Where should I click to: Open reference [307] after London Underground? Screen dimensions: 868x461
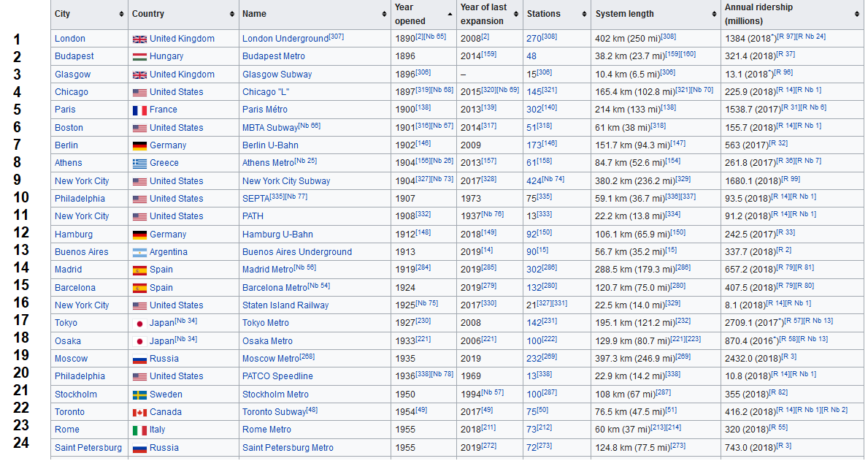(336, 37)
